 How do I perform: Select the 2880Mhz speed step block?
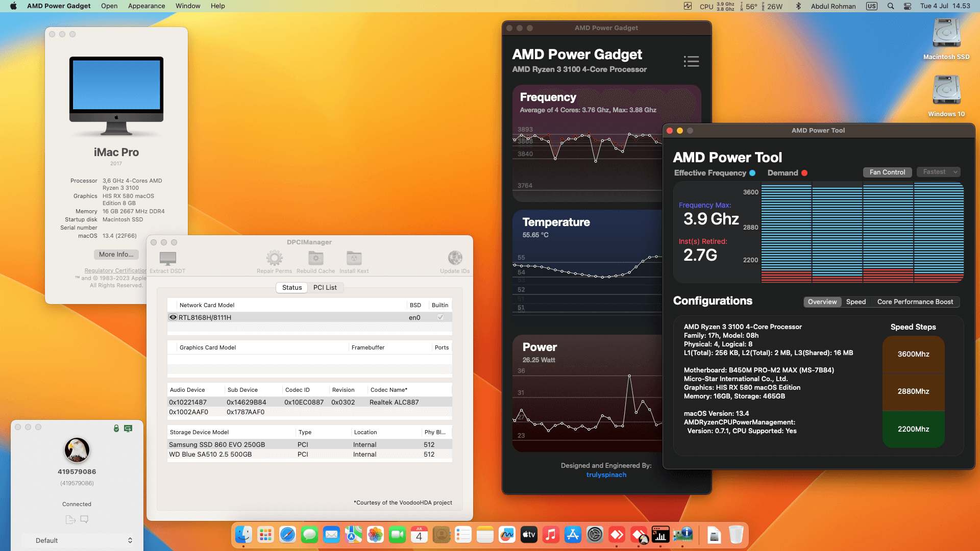[913, 392]
